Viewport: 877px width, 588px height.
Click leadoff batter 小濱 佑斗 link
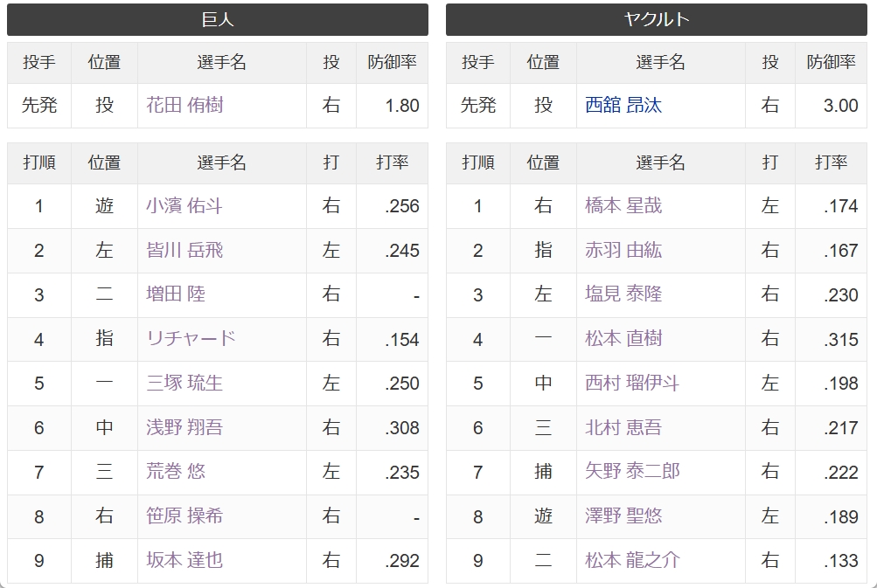click(184, 205)
